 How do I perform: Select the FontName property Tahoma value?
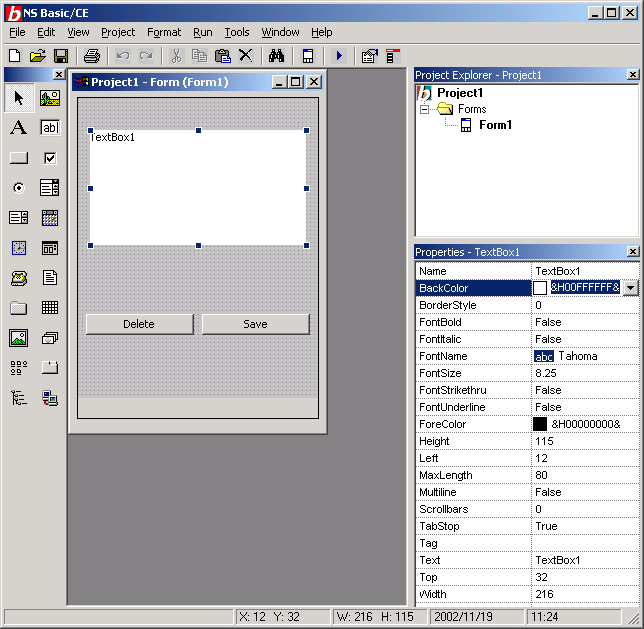(x=585, y=356)
